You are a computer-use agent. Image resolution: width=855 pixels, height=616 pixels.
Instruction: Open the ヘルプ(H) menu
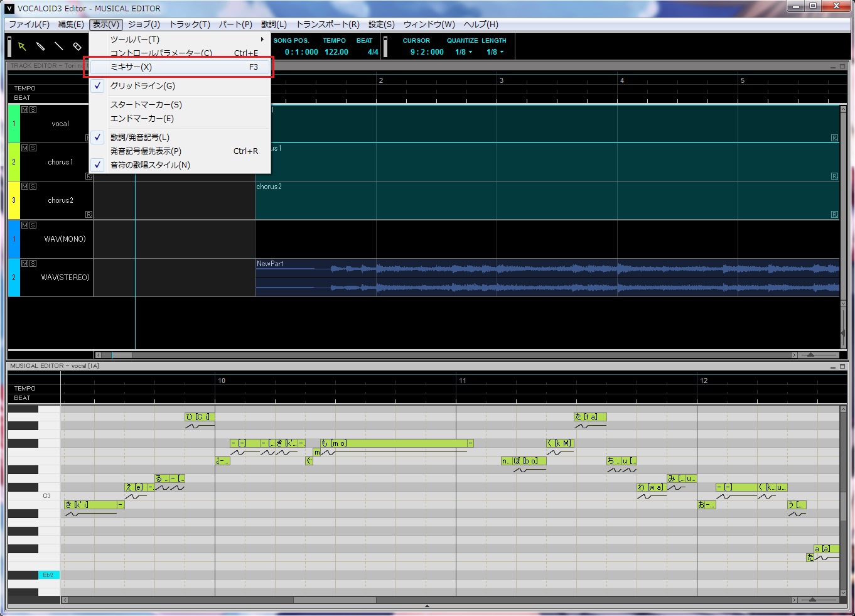481,24
